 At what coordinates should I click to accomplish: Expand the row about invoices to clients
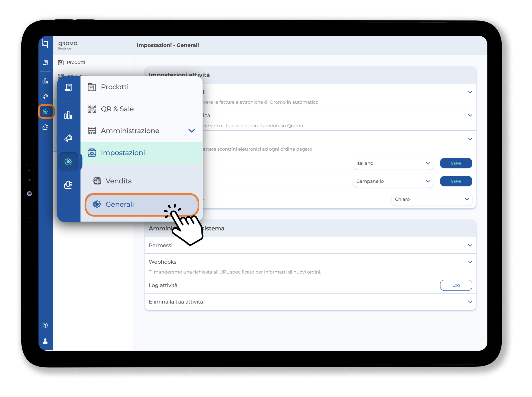(x=470, y=116)
